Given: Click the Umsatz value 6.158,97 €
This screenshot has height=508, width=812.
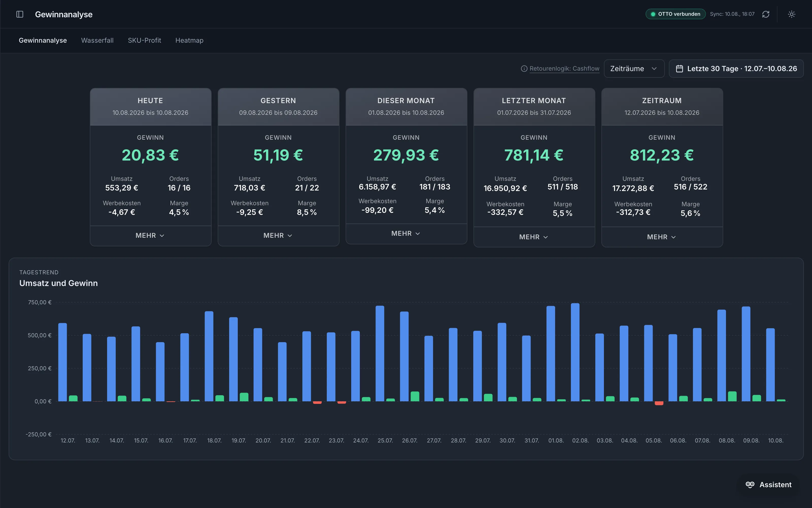Looking at the screenshot, I should [378, 187].
